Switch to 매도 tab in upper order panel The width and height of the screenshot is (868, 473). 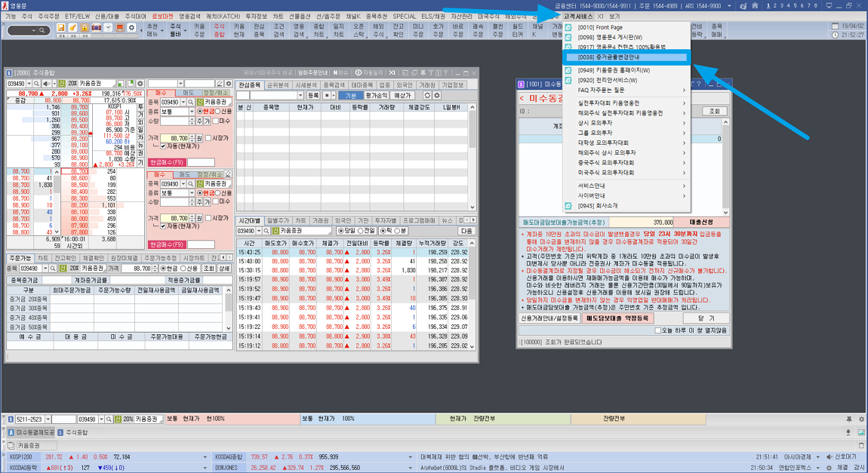point(188,93)
